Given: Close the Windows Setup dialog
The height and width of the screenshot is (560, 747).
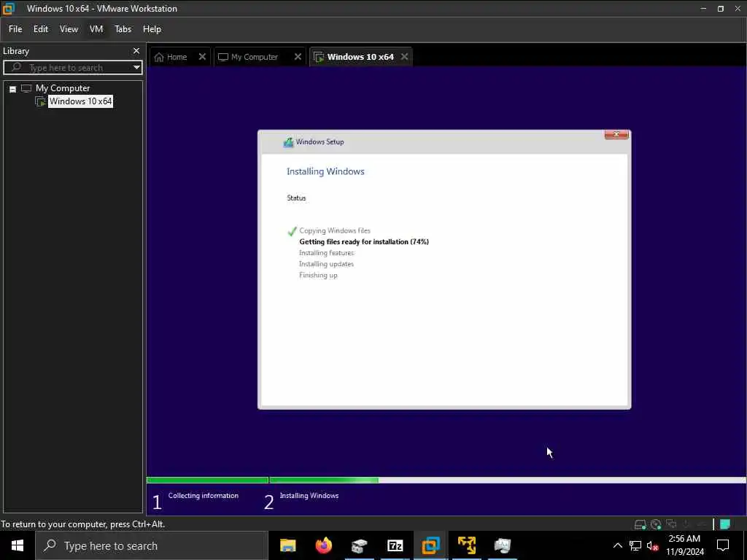Looking at the screenshot, I should (x=616, y=135).
